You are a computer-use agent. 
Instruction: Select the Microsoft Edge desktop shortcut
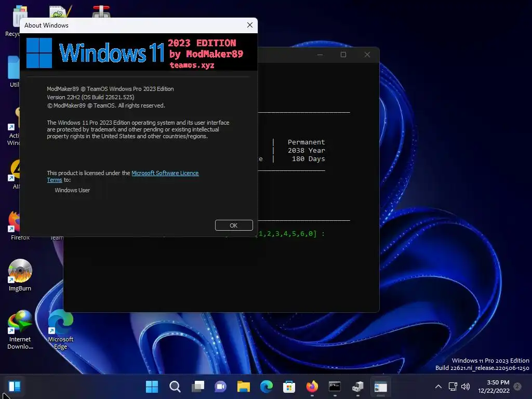tap(60, 329)
